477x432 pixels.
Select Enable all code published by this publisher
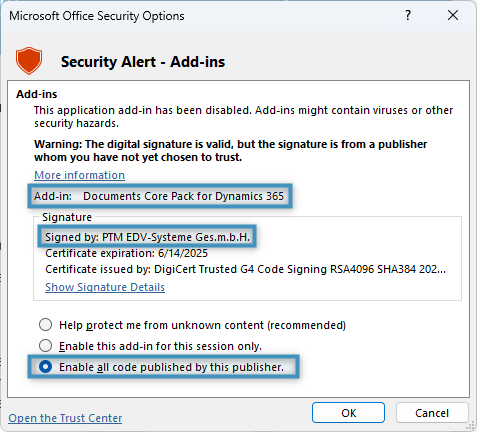(45, 367)
